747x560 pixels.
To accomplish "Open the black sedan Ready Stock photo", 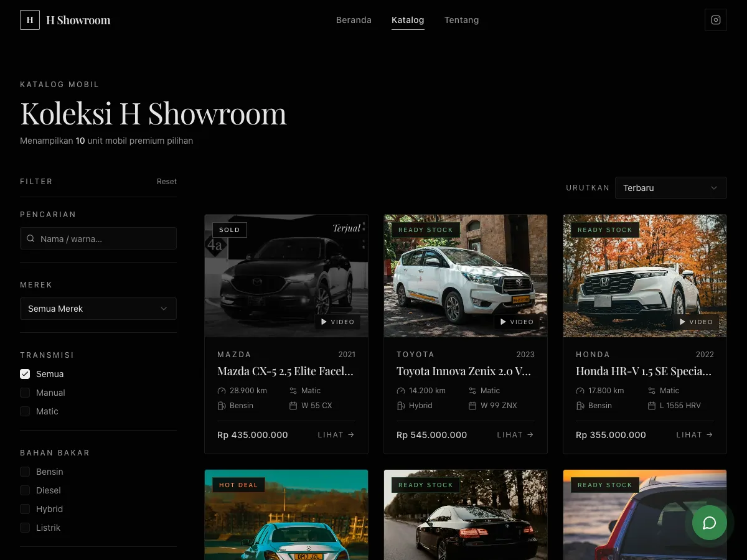I will pos(466,515).
